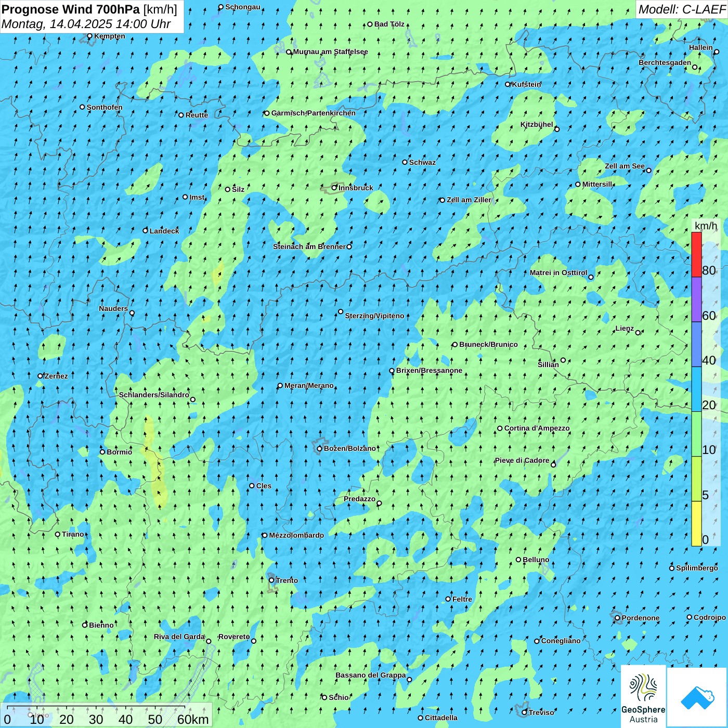Click the 'Berchtesgaden' label
This screenshot has width=728, height=728.
pyautogui.click(x=665, y=62)
